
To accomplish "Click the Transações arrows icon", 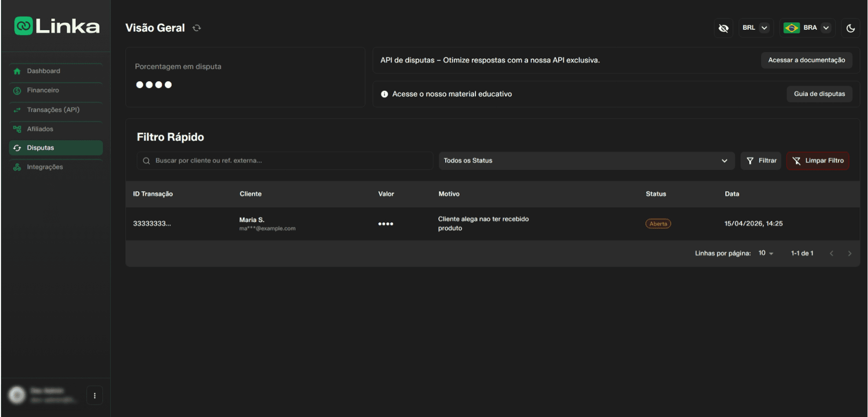I will click(x=17, y=110).
